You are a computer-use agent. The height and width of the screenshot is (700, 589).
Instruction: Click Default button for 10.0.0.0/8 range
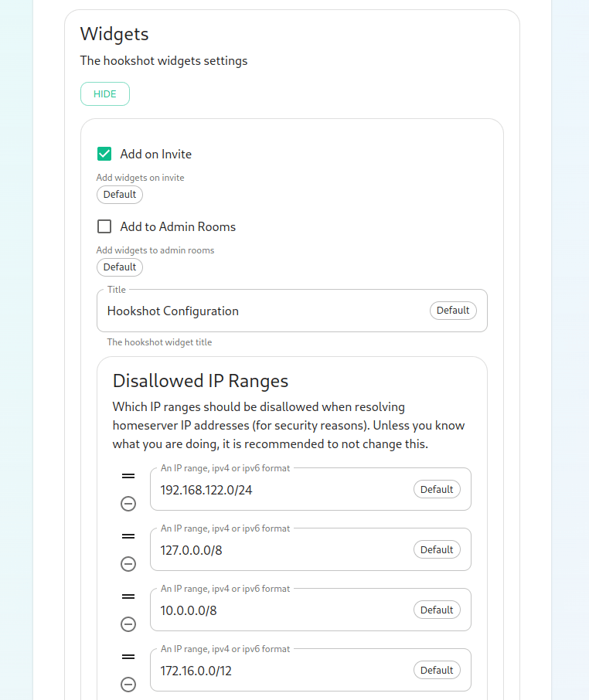click(x=437, y=610)
